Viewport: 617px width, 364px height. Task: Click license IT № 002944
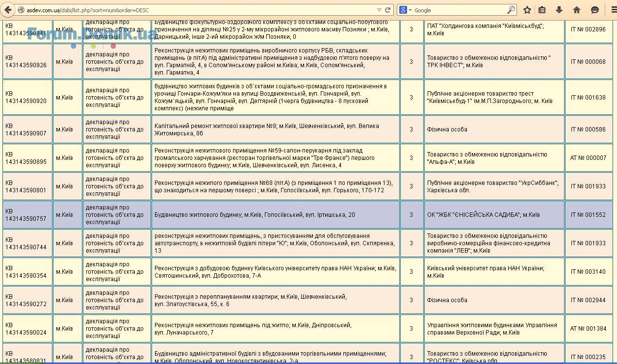coord(588,300)
